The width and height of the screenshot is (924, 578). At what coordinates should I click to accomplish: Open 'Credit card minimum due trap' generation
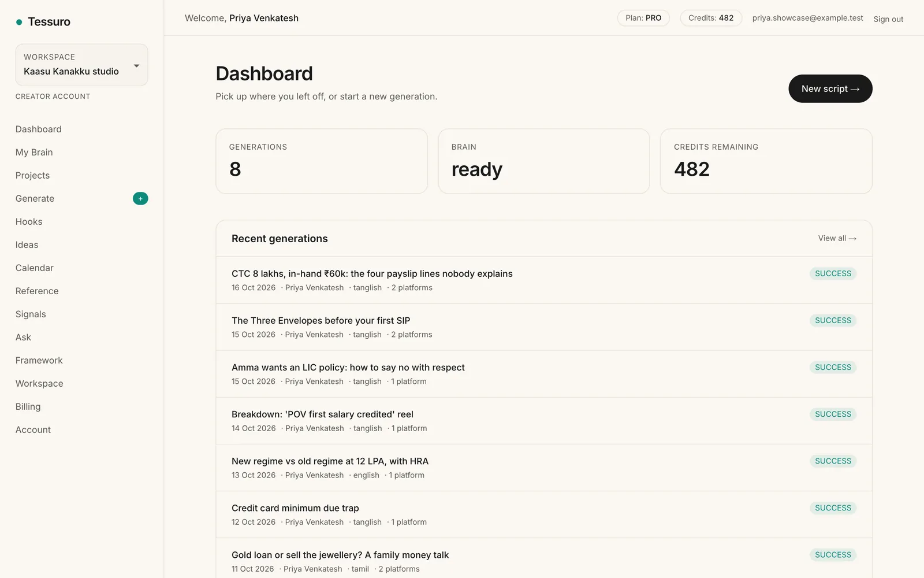pyautogui.click(x=544, y=514)
